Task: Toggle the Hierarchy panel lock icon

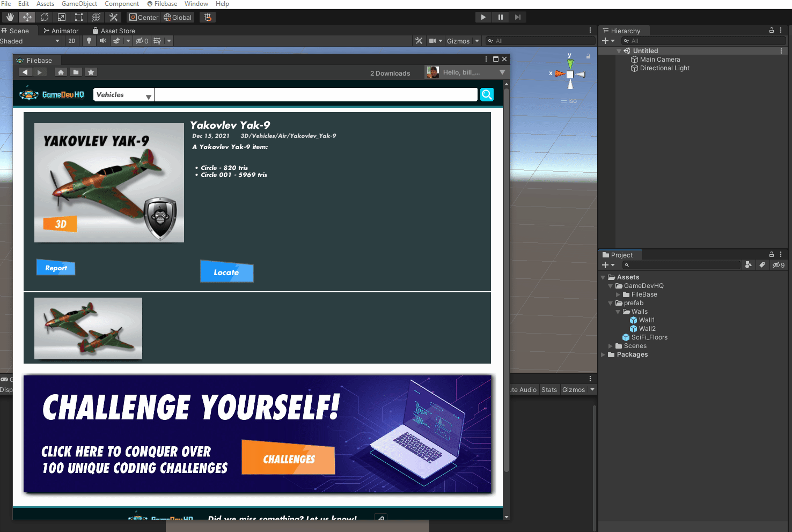Action: coord(772,31)
